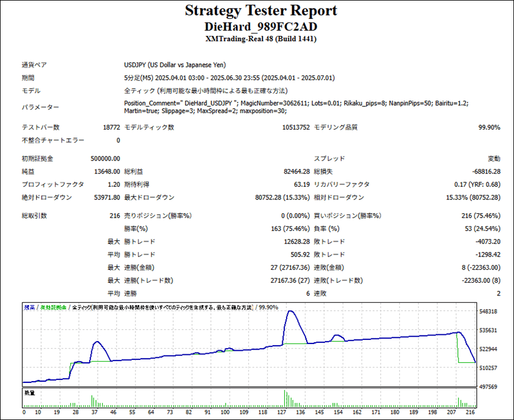Click chart axis value 522944
Viewport: 514px width, 420px height.
(x=488, y=349)
